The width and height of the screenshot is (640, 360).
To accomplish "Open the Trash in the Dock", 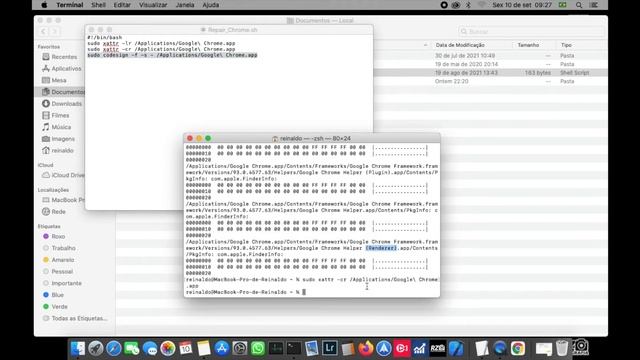I will point(562,349).
